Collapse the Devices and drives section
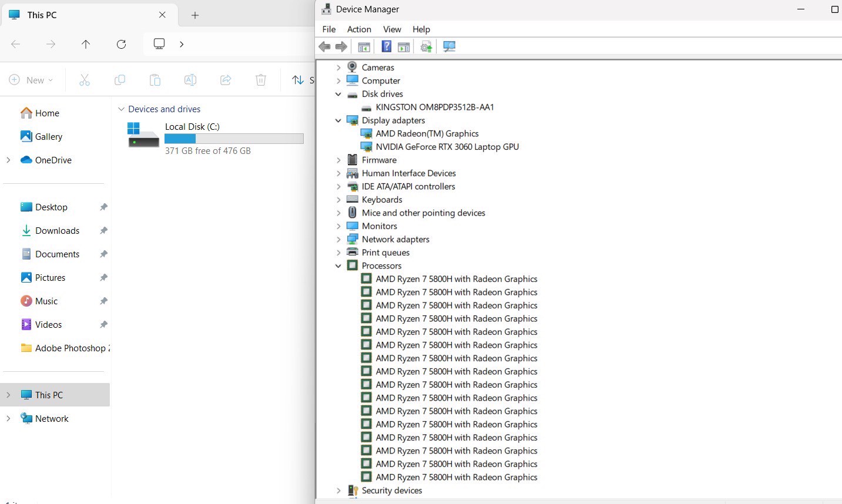The image size is (842, 504). coord(121,109)
